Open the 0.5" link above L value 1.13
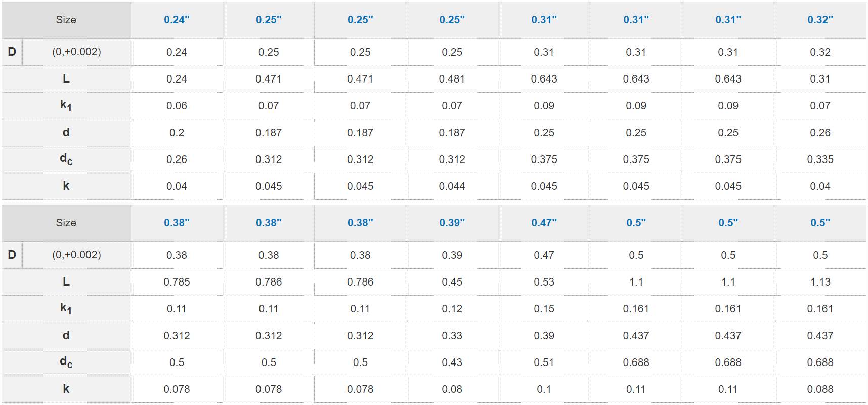The width and height of the screenshot is (868, 405). [820, 223]
